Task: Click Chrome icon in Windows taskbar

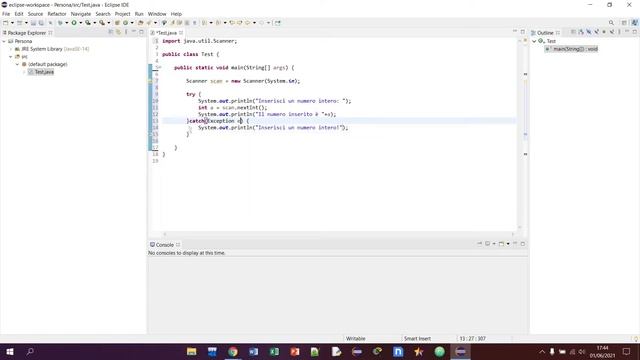Action: [x=233, y=351]
